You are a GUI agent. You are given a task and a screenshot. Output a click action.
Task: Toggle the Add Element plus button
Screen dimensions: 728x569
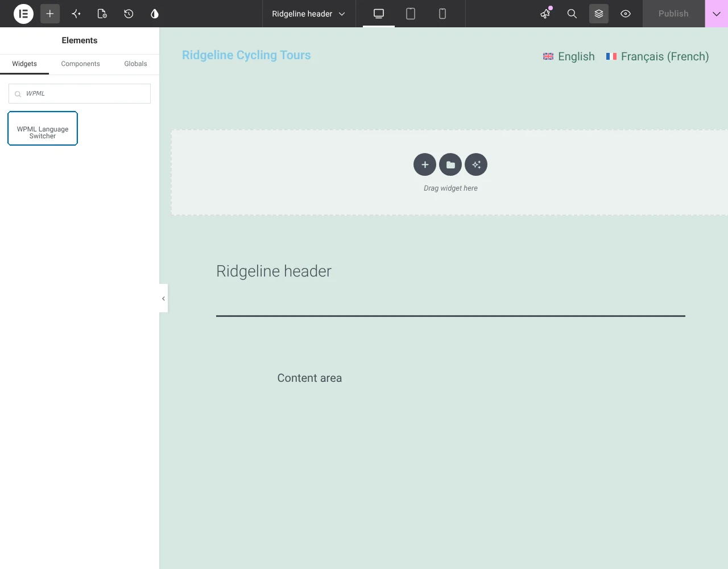50,14
